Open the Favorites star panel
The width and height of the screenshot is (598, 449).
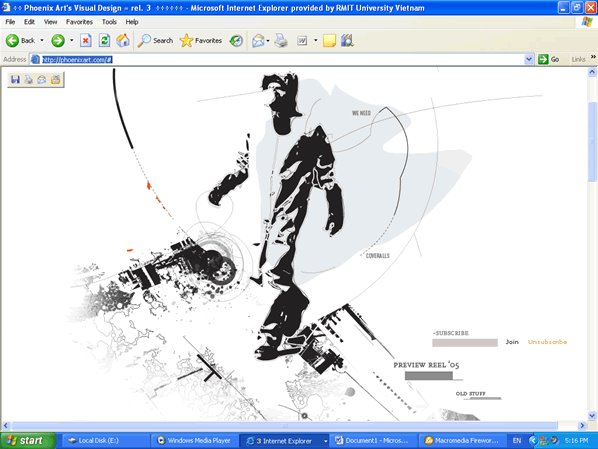pyautogui.click(x=201, y=40)
